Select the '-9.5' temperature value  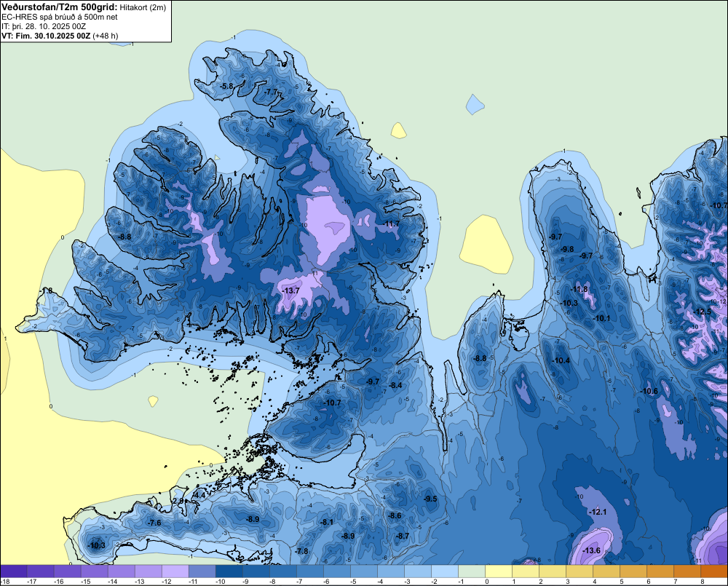click(430, 499)
